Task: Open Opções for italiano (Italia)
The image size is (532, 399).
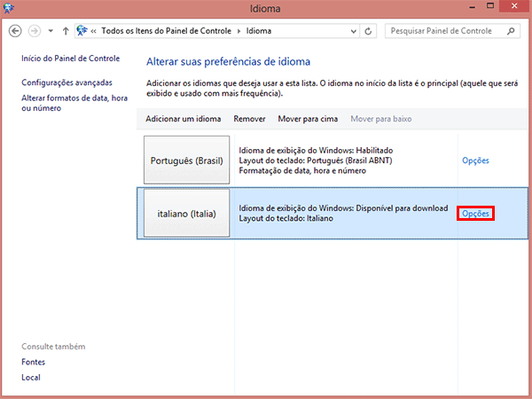Action: point(475,214)
